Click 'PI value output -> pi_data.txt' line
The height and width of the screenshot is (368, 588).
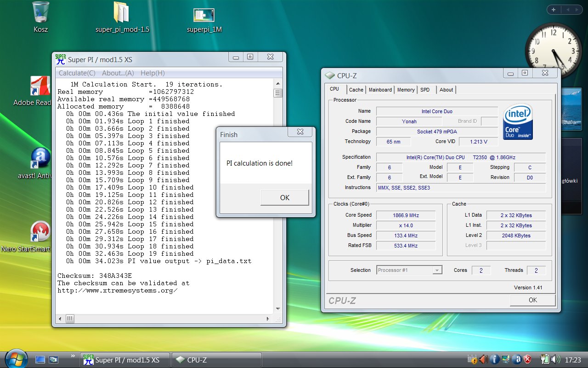159,261
